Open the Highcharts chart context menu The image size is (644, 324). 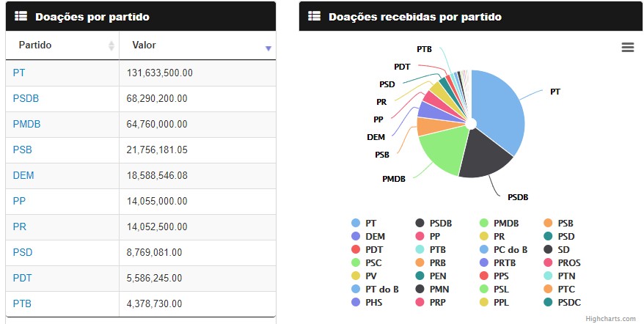[627, 48]
